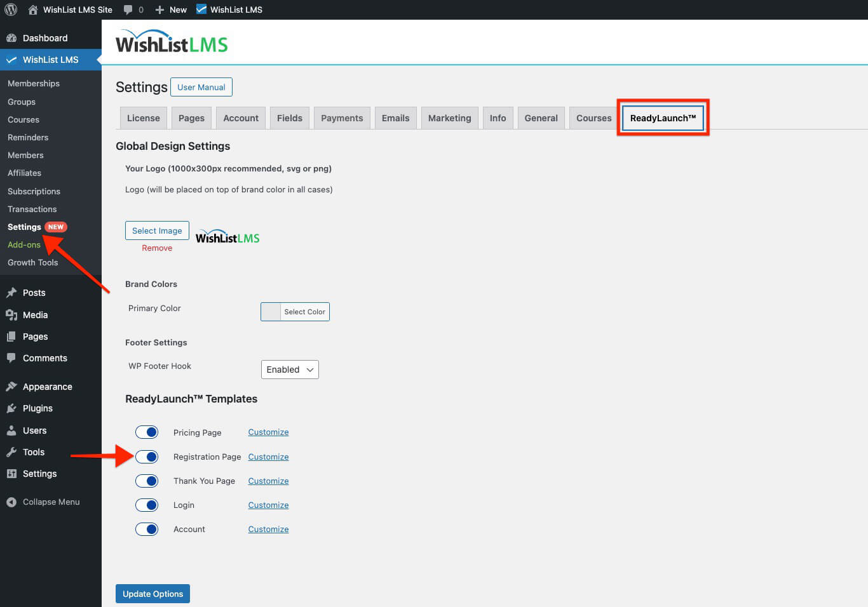Open the WP Footer Hook dropdown
Viewport: 868px width, 607px height.
pyautogui.click(x=290, y=369)
